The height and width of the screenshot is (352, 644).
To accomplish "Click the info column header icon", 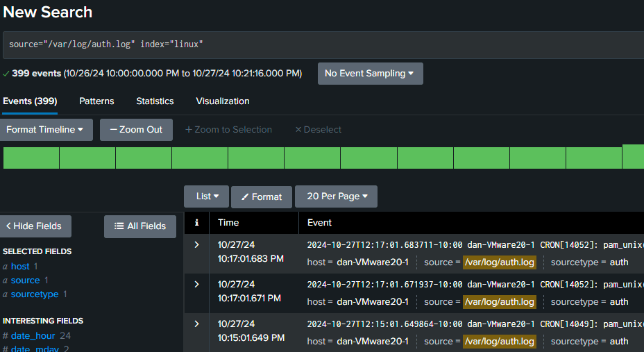I will pos(196,223).
